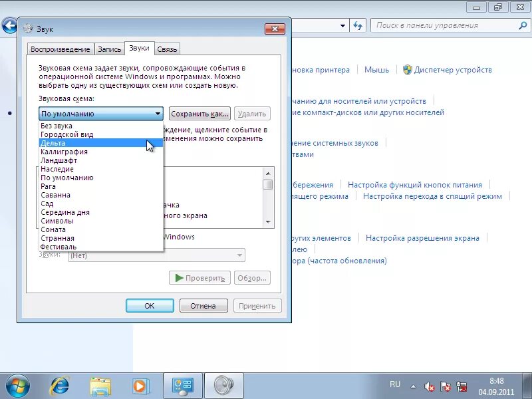
Task: Launch Windows Media Player from taskbar
Action: [140, 386]
